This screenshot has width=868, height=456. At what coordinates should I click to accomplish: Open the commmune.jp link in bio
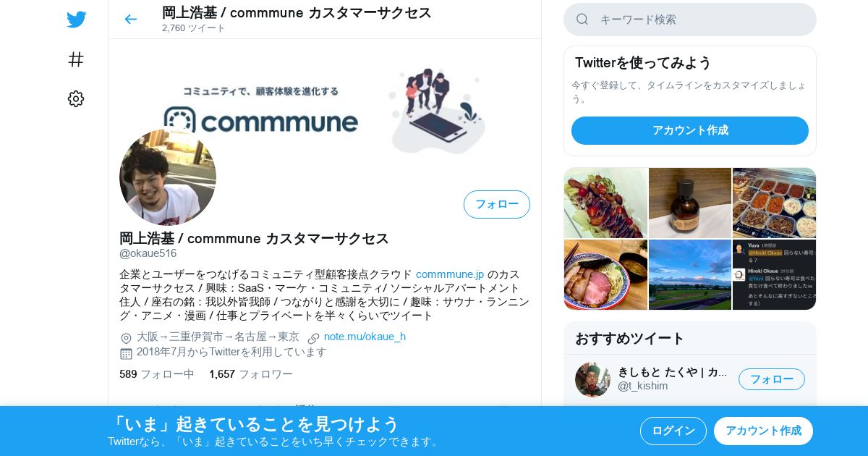pyautogui.click(x=450, y=274)
